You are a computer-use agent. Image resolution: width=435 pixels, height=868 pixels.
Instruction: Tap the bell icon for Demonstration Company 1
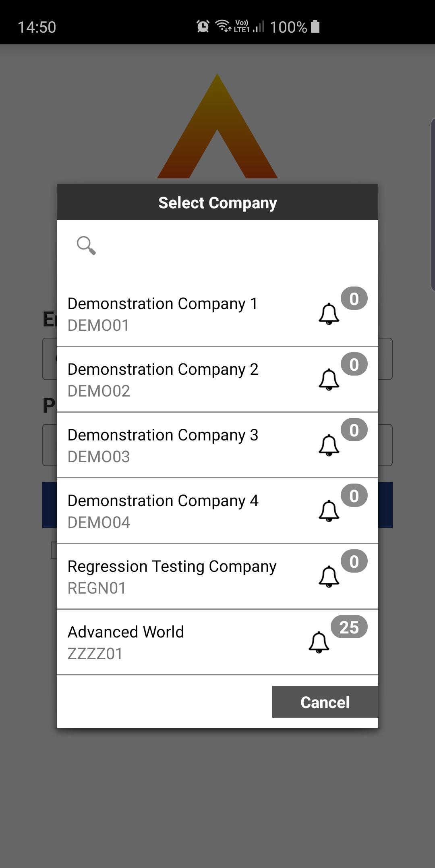click(329, 314)
